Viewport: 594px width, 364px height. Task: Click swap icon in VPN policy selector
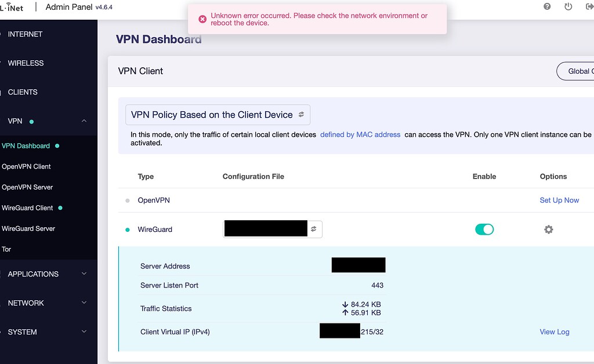click(301, 114)
